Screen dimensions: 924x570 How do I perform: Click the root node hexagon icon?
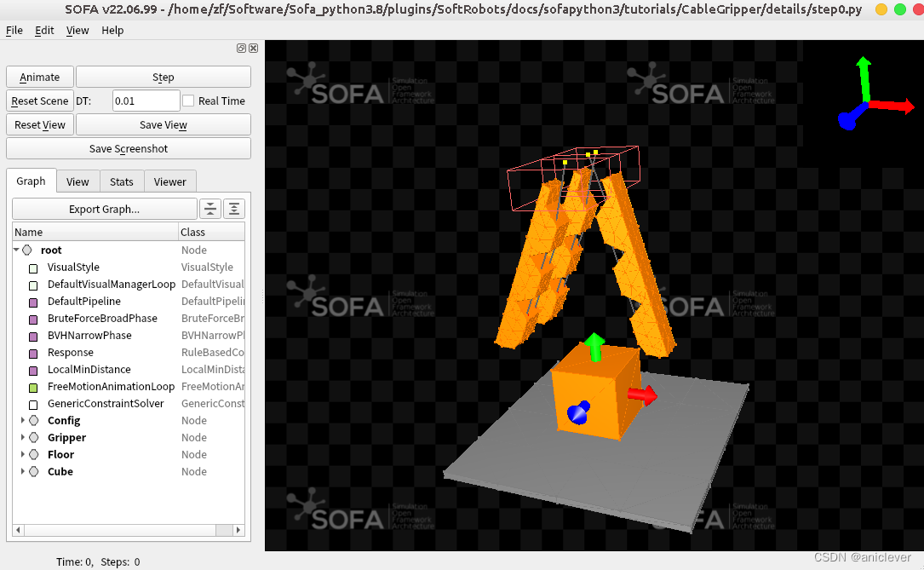28,250
